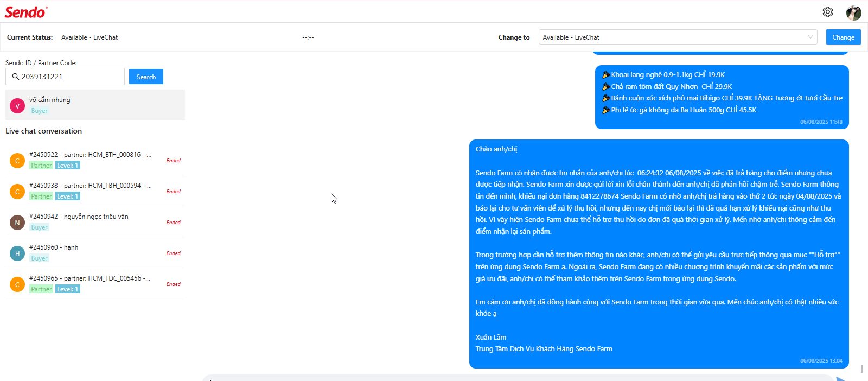Click the signature line Xuân Lâm
Viewport: 868px width, 381px height.
(491, 337)
